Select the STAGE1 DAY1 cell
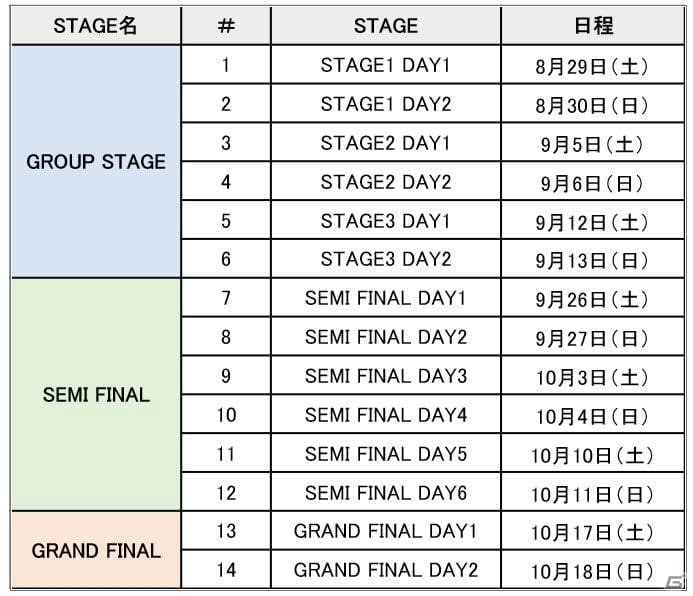 (x=385, y=65)
